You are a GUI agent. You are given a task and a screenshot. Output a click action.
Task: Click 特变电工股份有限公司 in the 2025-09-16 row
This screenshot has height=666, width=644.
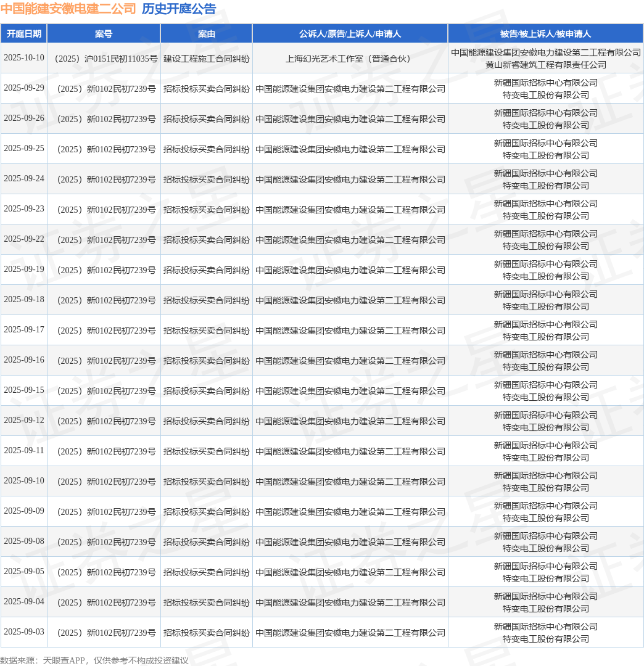click(x=545, y=366)
